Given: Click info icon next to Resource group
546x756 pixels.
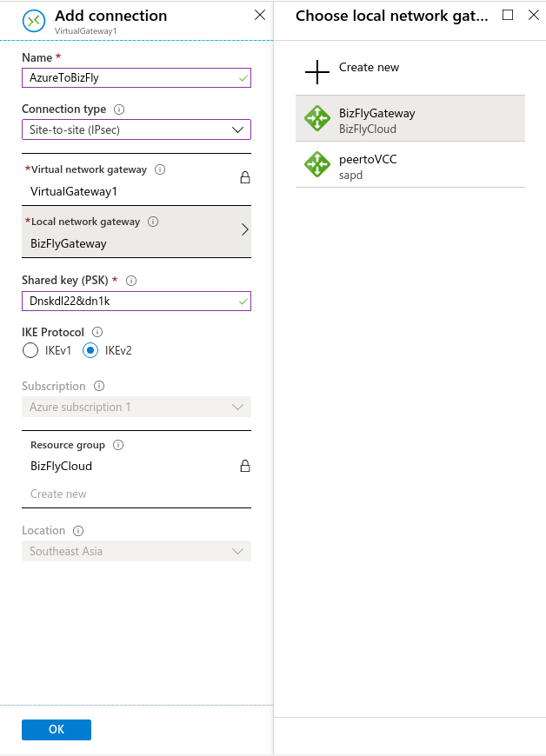Looking at the screenshot, I should 118,445.
